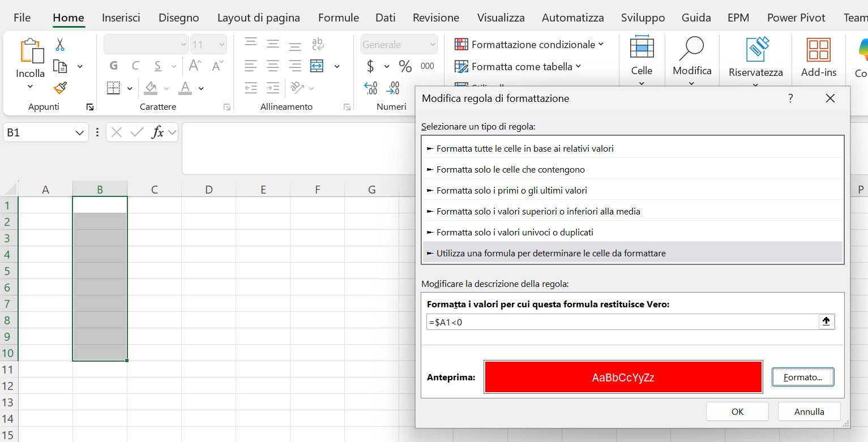This screenshot has height=442, width=868.
Task: Select rule type 'Formatta solo le celle che contengono'
Action: point(633,169)
